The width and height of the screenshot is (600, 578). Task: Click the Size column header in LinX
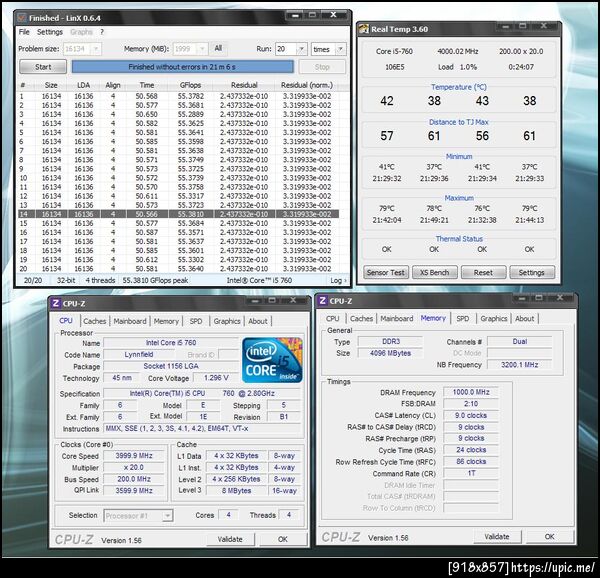[51, 85]
